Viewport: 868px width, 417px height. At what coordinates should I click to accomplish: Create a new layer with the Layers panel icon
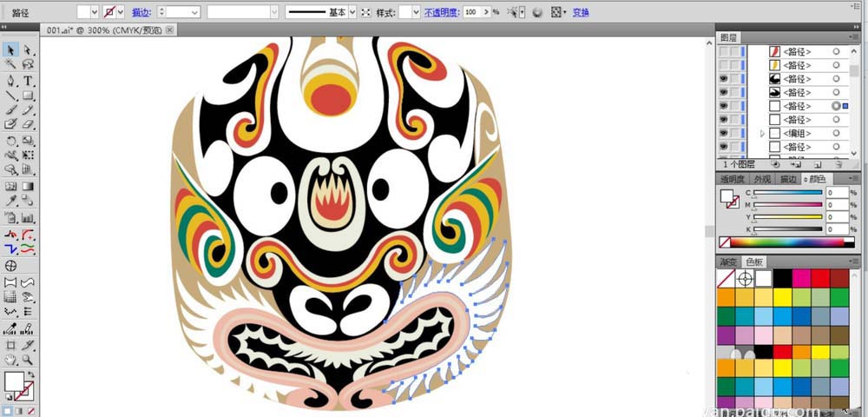click(818, 163)
